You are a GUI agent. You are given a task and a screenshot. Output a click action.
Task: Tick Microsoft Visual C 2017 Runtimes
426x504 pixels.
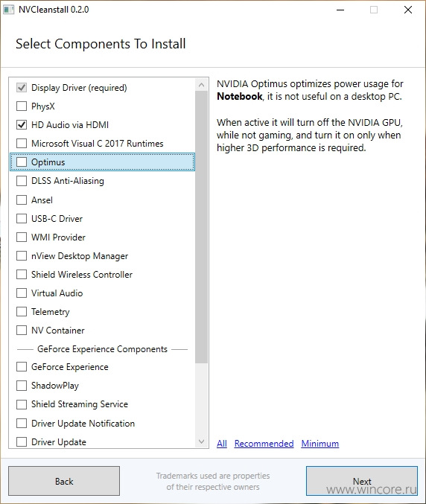pos(22,144)
